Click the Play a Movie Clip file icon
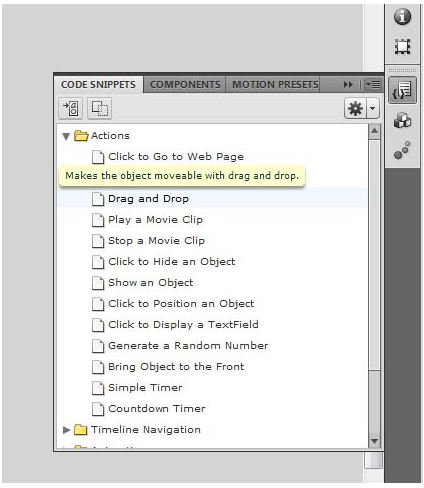424x488 pixels. click(98, 220)
